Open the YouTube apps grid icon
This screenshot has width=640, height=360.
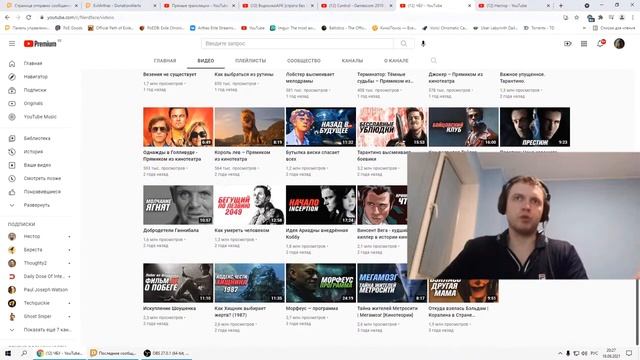point(584,44)
